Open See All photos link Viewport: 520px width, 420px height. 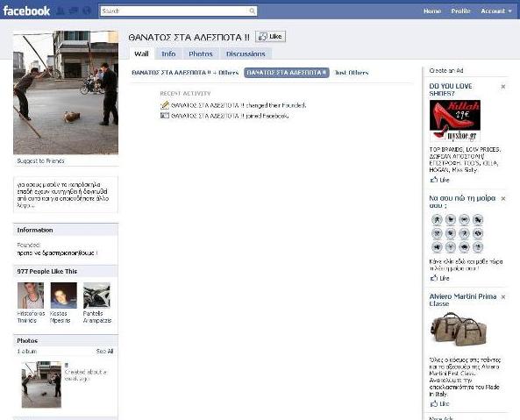[x=104, y=352]
